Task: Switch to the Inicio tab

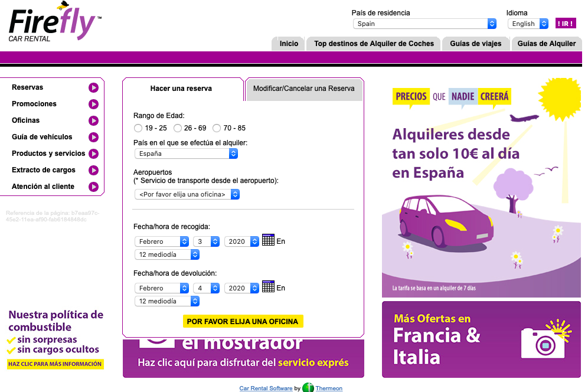Action: (289, 44)
